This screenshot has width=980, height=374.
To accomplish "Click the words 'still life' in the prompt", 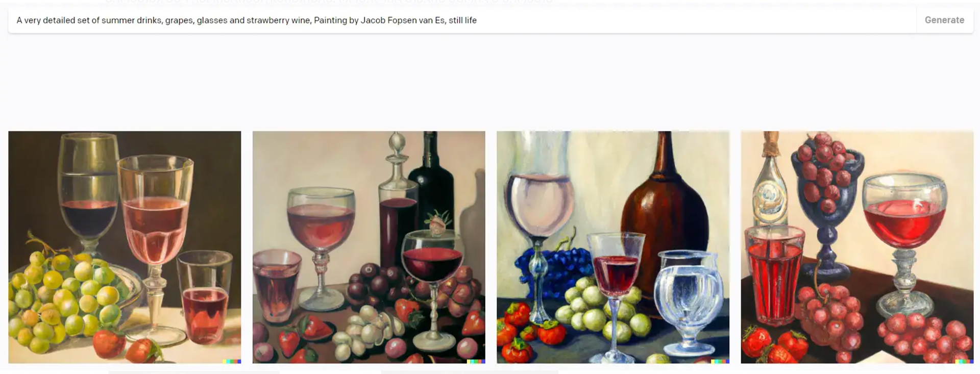I will point(462,20).
